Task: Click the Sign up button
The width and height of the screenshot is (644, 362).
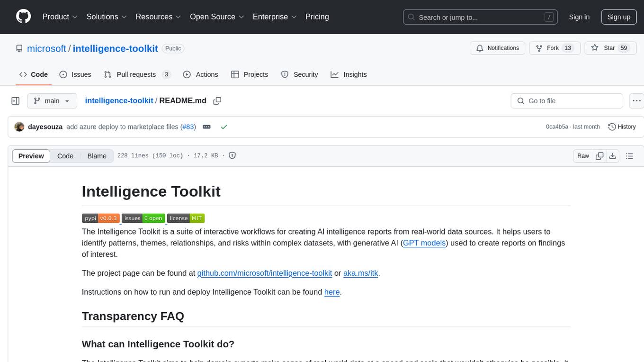Action: pos(619,17)
